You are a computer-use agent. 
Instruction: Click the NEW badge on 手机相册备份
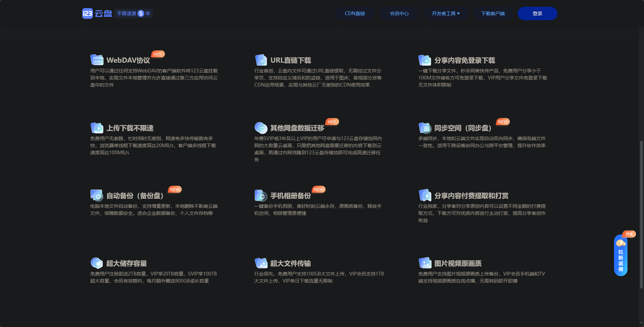click(319, 189)
